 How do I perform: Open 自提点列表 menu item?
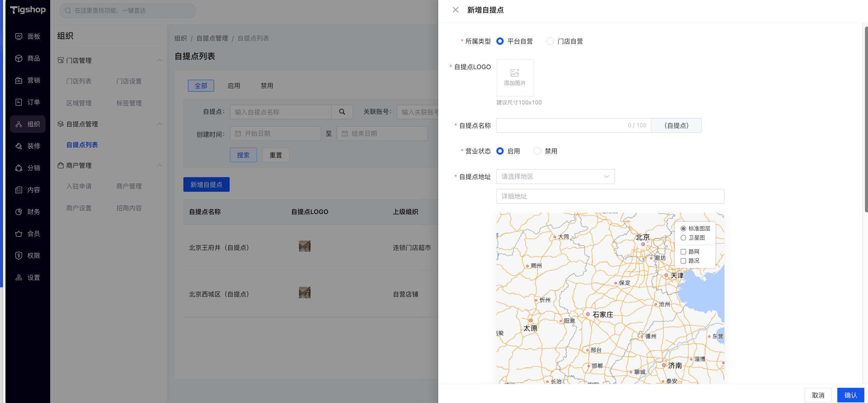82,145
